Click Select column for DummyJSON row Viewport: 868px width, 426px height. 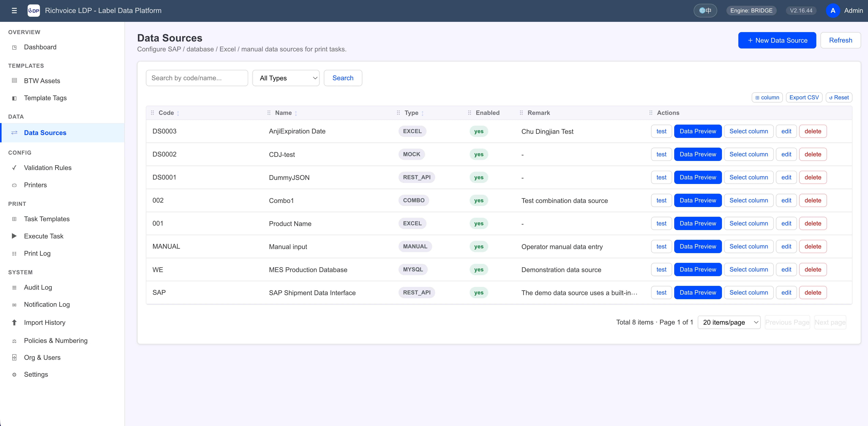coord(748,177)
